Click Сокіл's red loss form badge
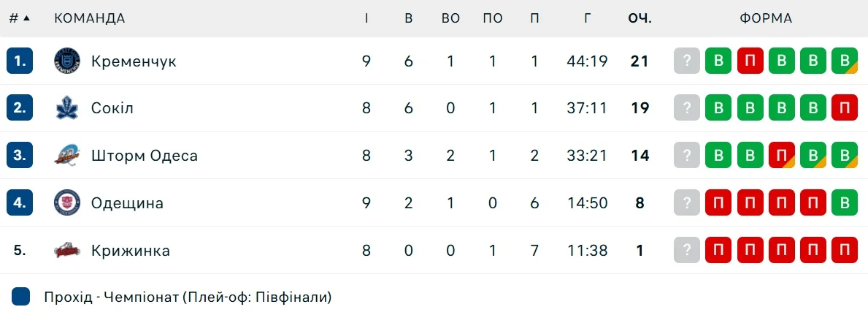 [x=845, y=108]
